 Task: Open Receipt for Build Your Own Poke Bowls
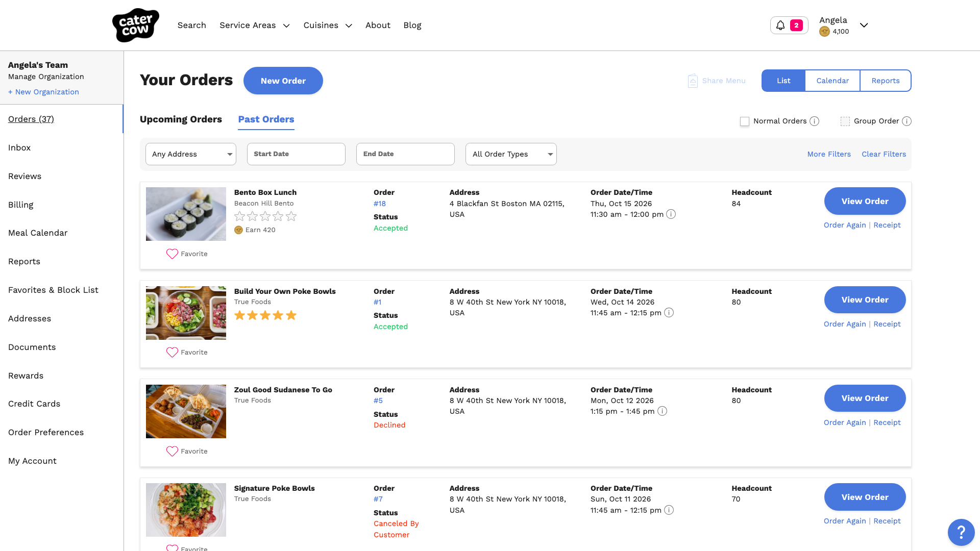click(887, 324)
